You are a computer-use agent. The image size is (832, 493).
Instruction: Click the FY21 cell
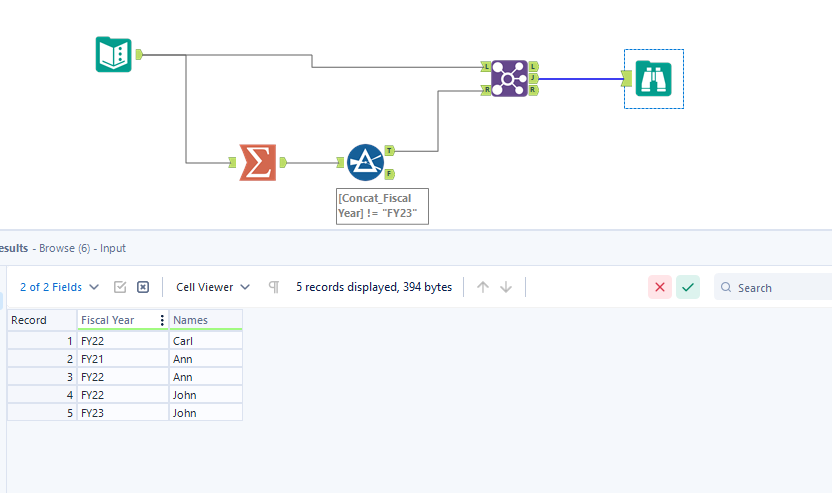tap(123, 359)
